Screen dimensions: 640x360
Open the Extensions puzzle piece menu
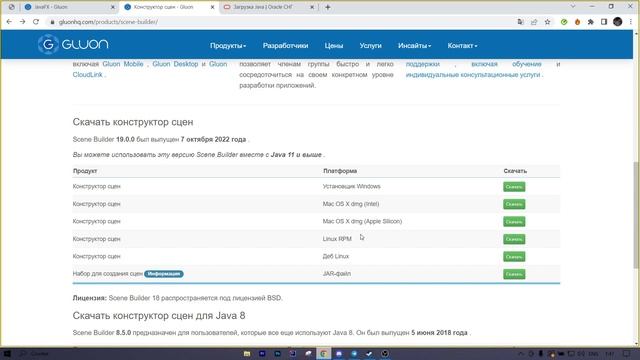[x=591, y=22]
